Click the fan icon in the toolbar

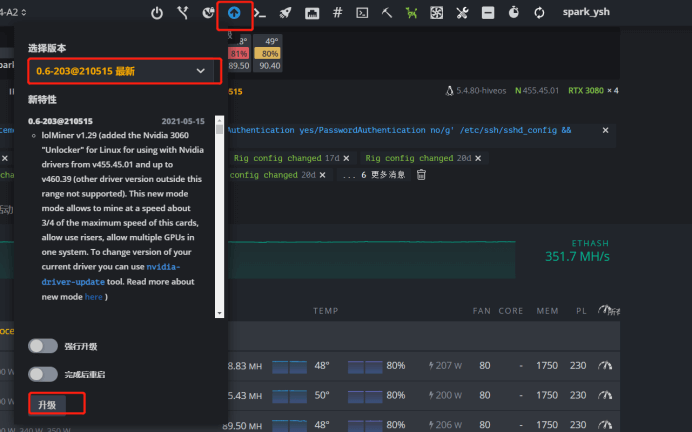[437, 13]
